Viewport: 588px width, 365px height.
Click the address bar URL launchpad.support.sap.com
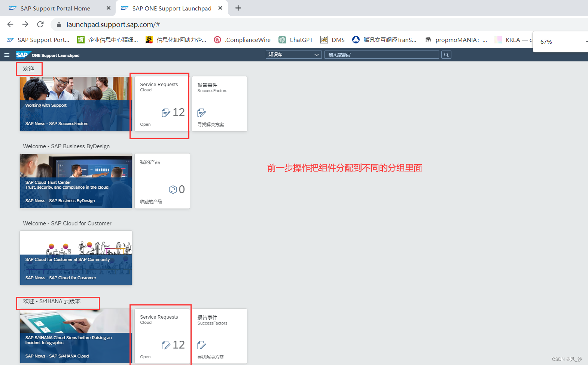click(x=113, y=24)
